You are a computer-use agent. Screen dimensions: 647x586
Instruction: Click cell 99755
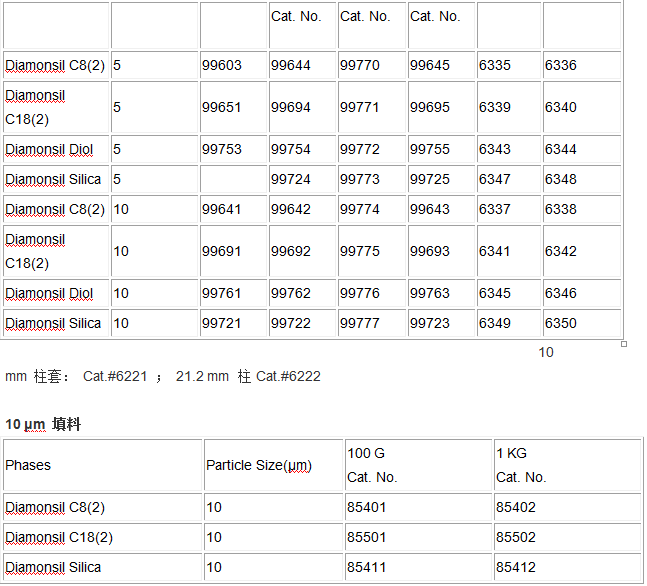(x=442, y=149)
